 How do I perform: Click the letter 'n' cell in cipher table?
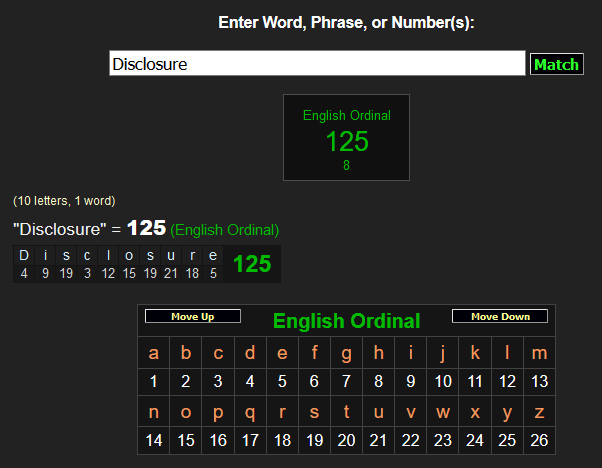pyautogui.click(x=153, y=411)
